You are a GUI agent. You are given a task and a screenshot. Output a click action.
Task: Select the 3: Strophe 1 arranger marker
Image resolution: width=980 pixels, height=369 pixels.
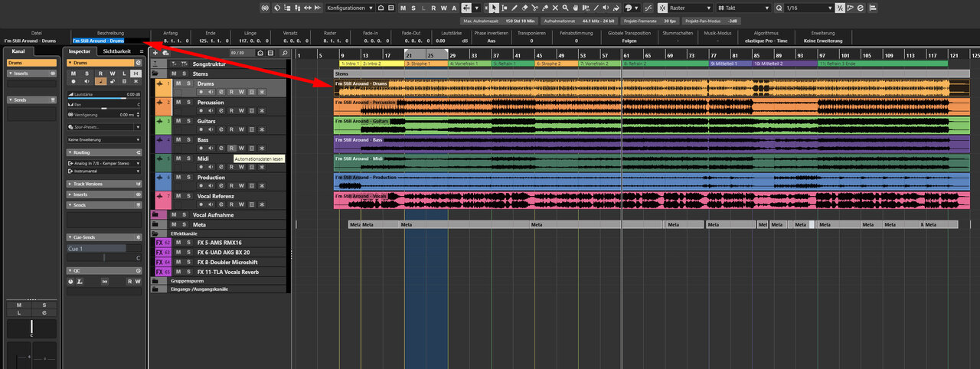click(x=426, y=64)
